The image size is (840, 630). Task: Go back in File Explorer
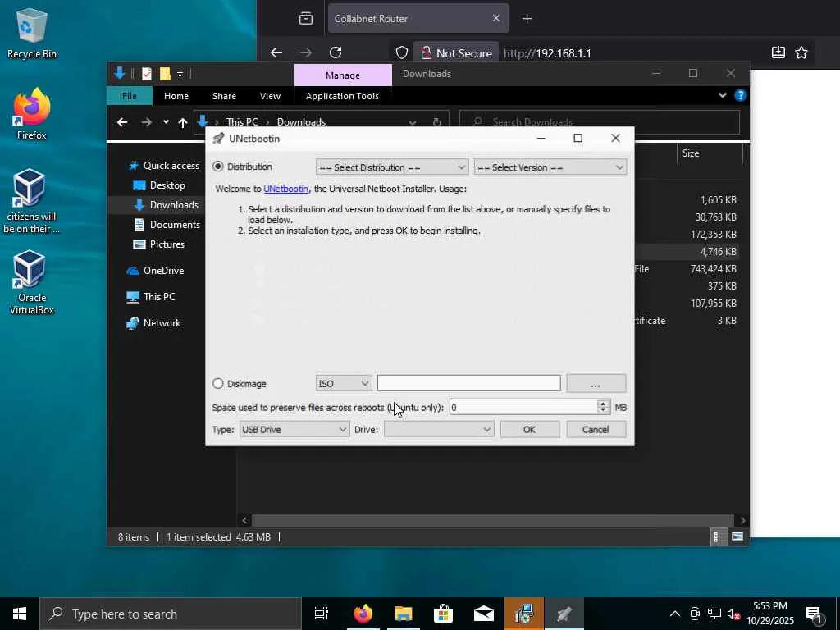pyautogui.click(x=122, y=122)
